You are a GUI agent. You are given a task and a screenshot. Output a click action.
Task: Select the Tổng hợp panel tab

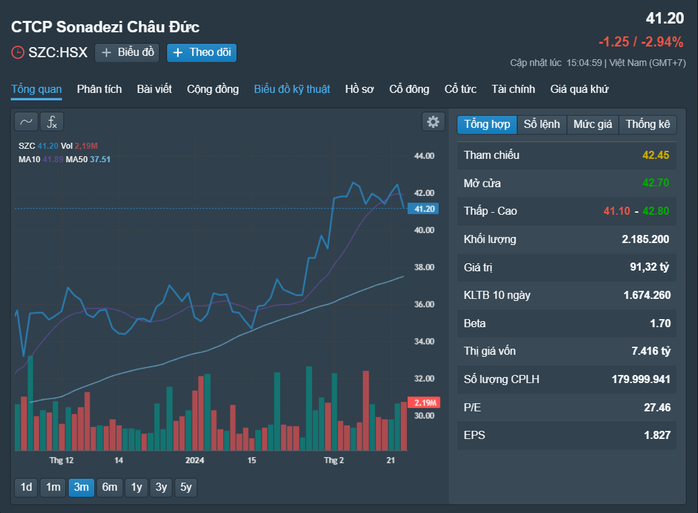[487, 124]
